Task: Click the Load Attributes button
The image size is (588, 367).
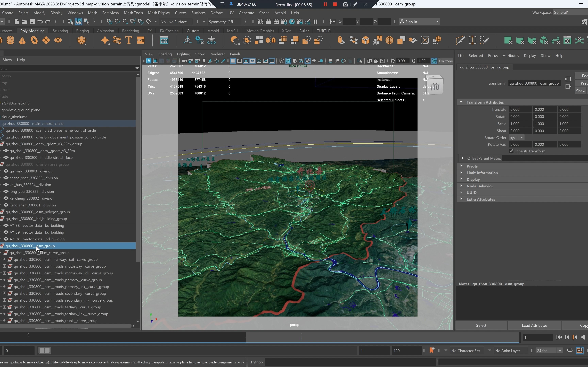Action: point(534,325)
